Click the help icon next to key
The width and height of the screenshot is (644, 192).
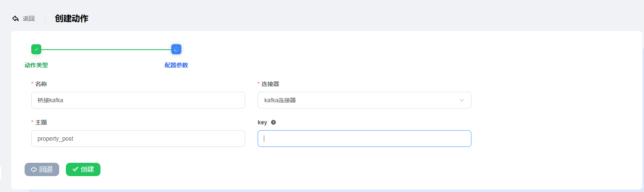tap(273, 122)
